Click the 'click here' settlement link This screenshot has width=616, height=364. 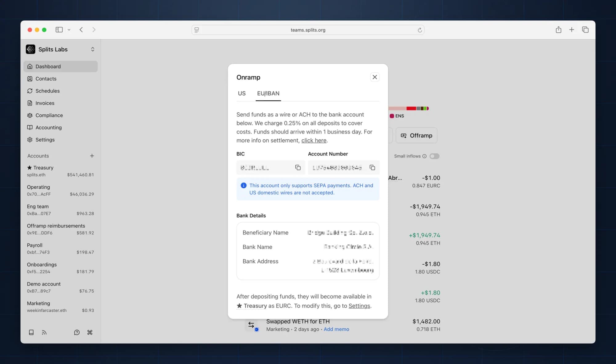[x=314, y=141]
